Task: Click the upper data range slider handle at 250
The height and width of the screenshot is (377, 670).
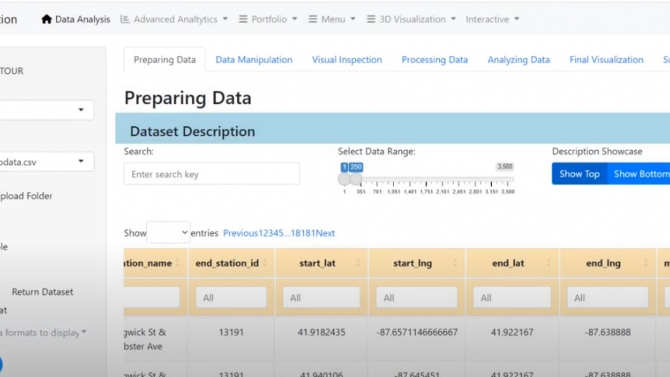Action: [x=356, y=179]
